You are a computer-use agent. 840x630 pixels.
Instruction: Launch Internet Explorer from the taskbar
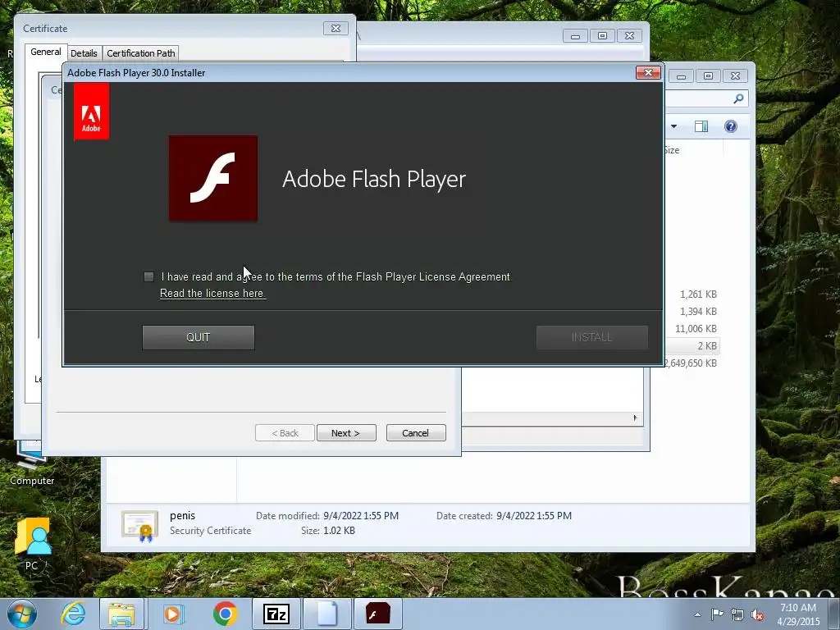coord(73,614)
